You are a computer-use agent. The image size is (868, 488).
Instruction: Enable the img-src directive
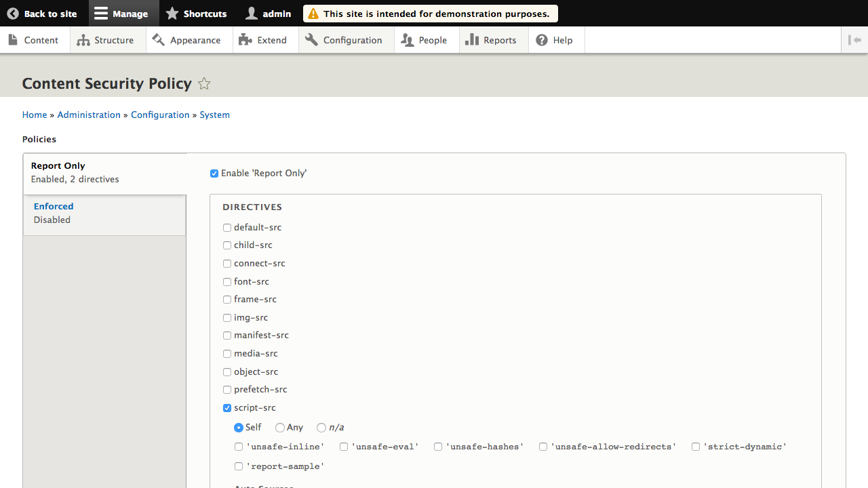(227, 318)
